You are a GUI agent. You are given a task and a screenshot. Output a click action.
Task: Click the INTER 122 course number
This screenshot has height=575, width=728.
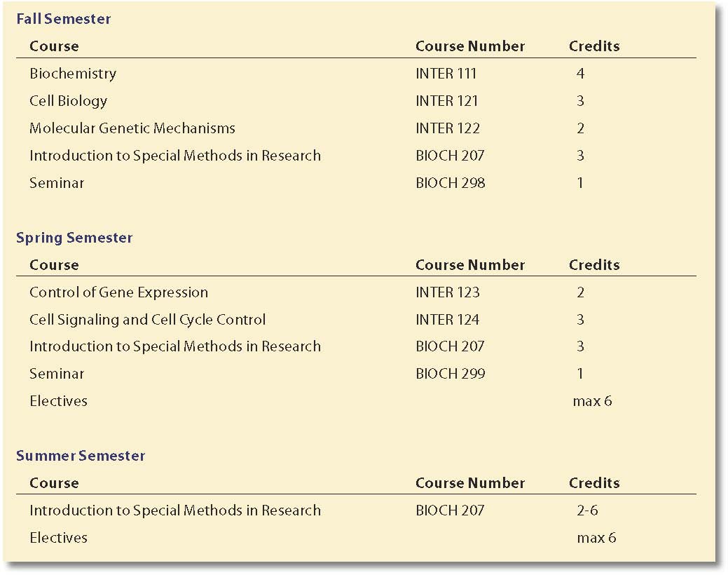point(448,128)
